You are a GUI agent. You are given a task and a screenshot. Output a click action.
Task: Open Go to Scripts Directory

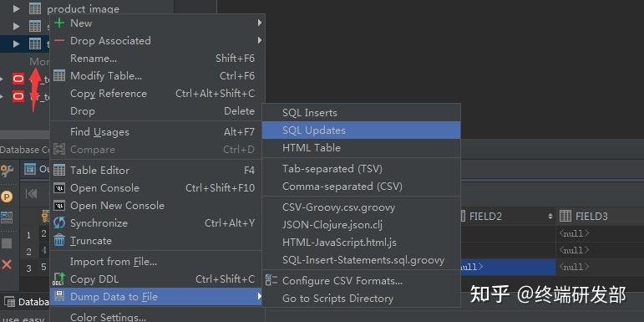pos(361,299)
